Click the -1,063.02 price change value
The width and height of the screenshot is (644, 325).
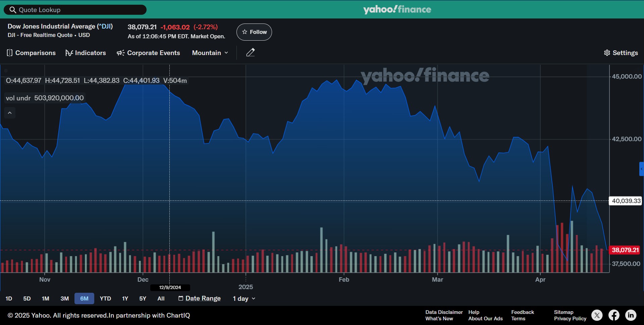pos(175,27)
